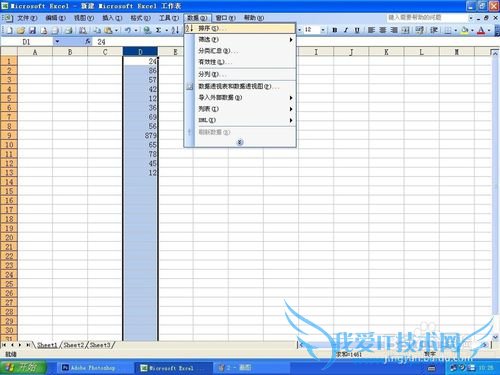Select column D header
500x375 pixels.
coord(140,52)
